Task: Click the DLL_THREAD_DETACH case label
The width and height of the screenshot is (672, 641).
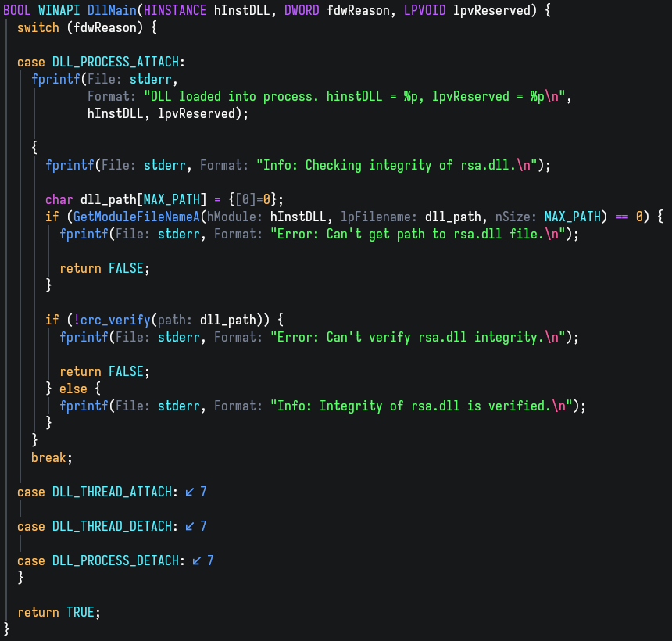Action: pos(112,526)
